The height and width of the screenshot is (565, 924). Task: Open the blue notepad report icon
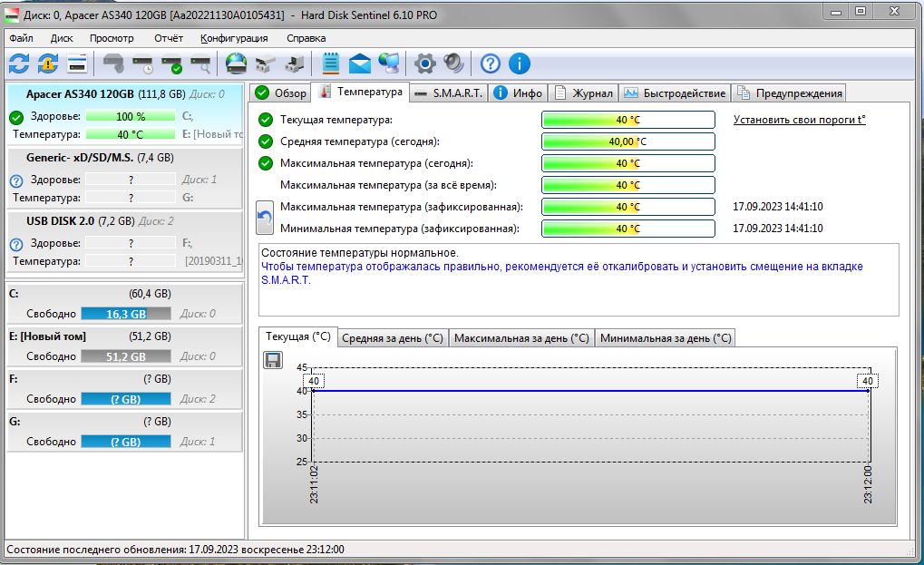click(331, 63)
